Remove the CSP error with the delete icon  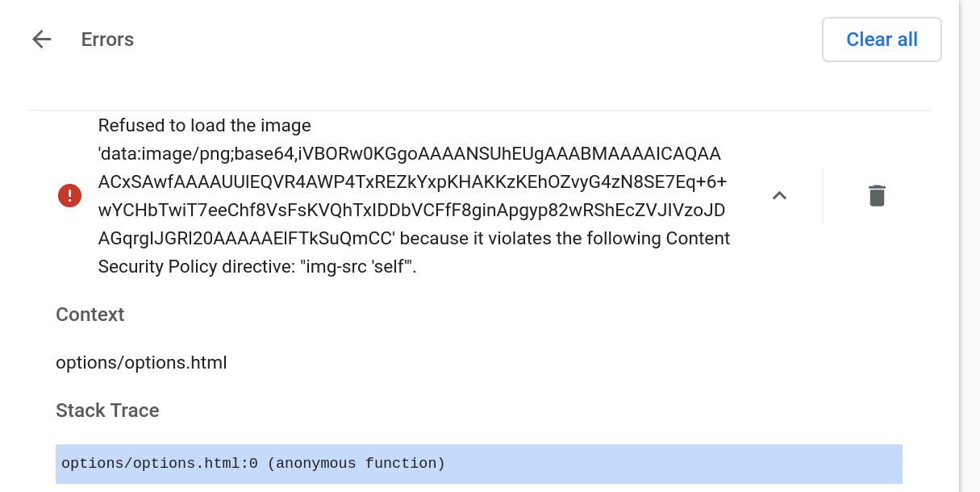tap(877, 195)
